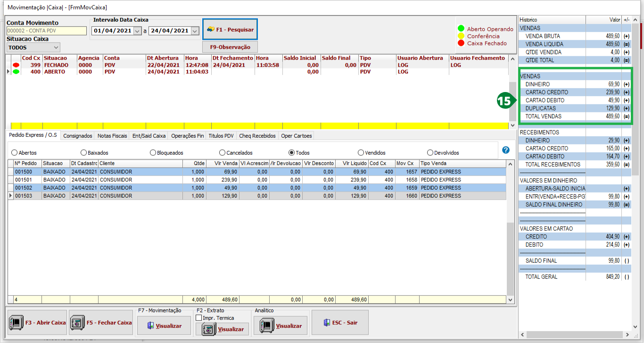644x343 pixels.
Task: Click the Conta Movimento input field
Action: click(47, 31)
